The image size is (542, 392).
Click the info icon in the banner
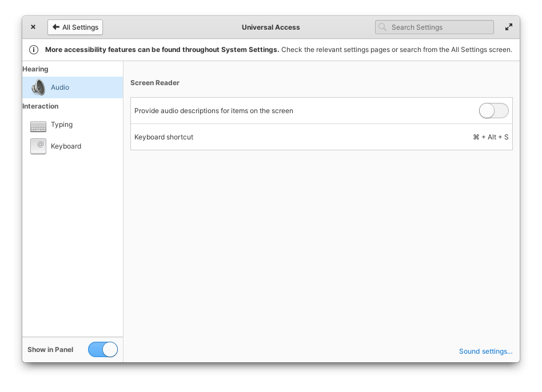(x=34, y=50)
